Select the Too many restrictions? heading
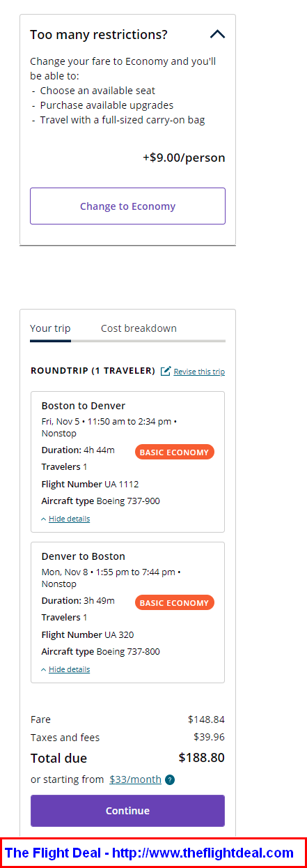 [x=99, y=34]
